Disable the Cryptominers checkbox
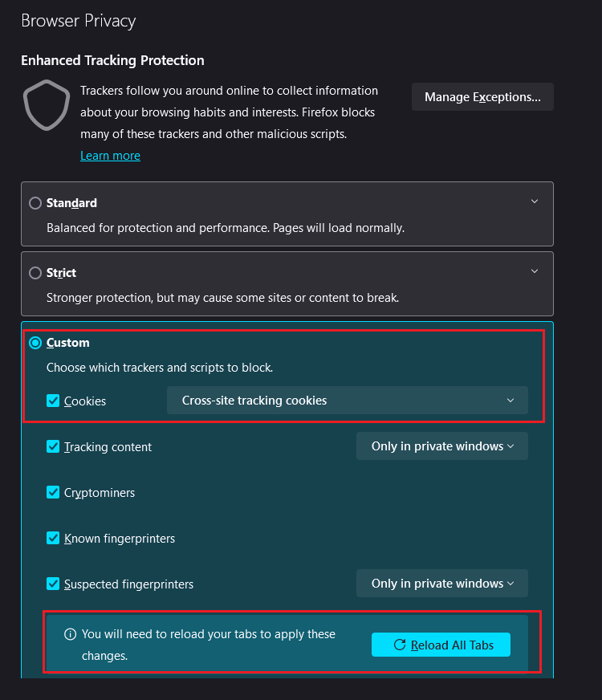Viewport: 602px width, 700px height. click(53, 492)
